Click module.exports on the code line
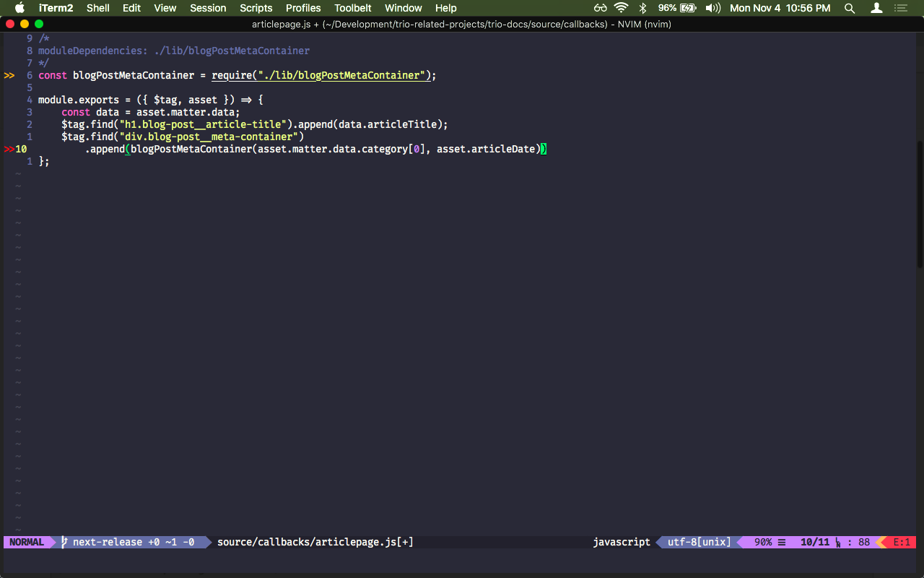Image resolution: width=924 pixels, height=578 pixels. [x=79, y=100]
